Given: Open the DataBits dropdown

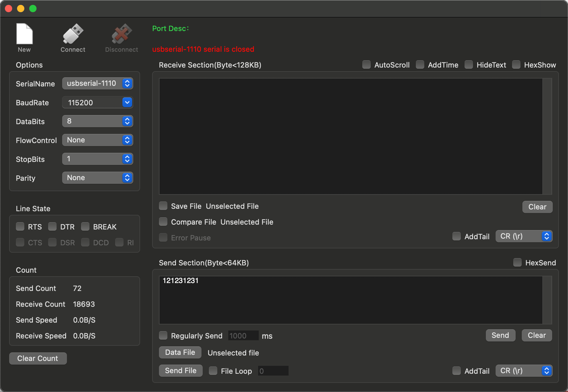Looking at the screenshot, I should click(x=97, y=121).
